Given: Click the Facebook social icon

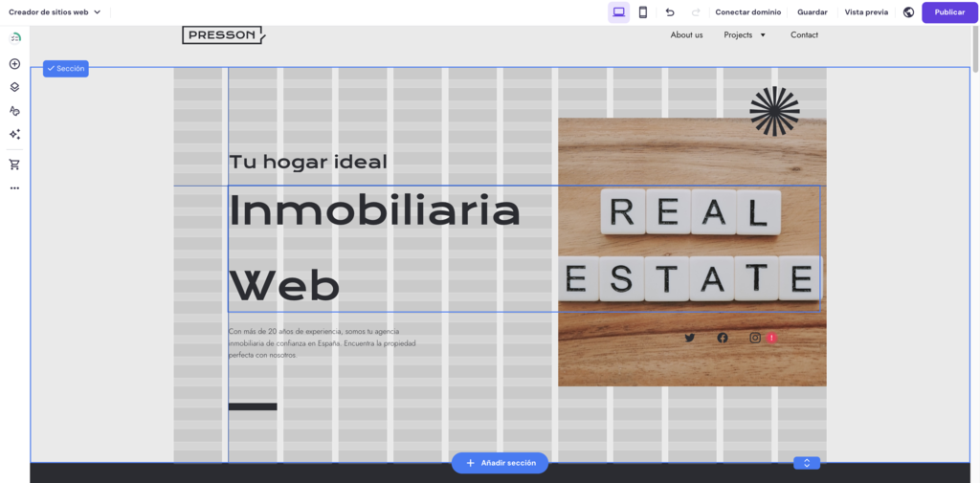Looking at the screenshot, I should pos(723,338).
